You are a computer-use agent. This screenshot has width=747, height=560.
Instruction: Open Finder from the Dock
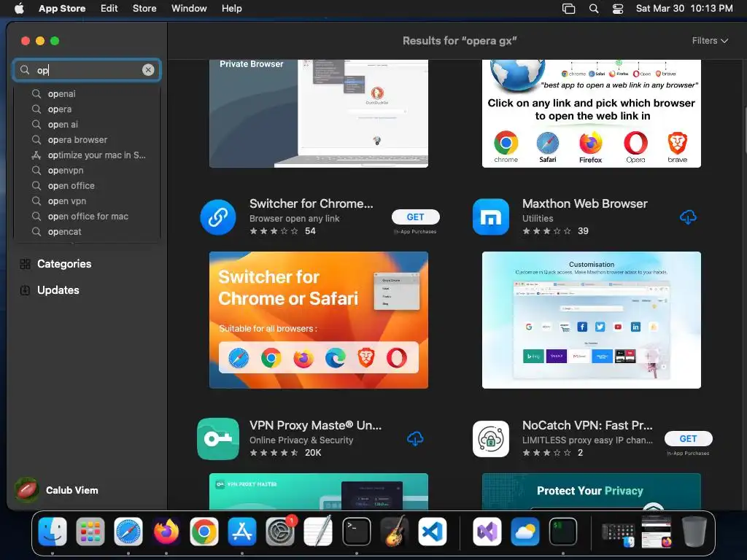pyautogui.click(x=53, y=532)
